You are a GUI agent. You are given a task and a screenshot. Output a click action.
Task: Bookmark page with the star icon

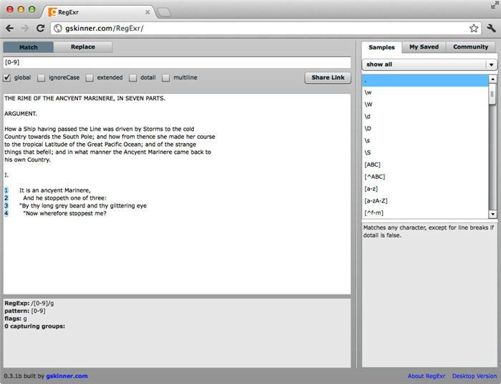[x=474, y=28]
